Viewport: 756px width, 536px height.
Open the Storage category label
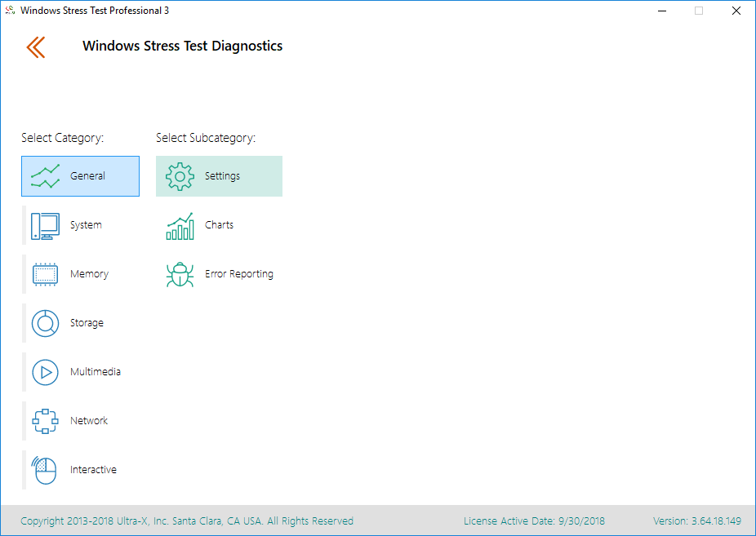(87, 322)
